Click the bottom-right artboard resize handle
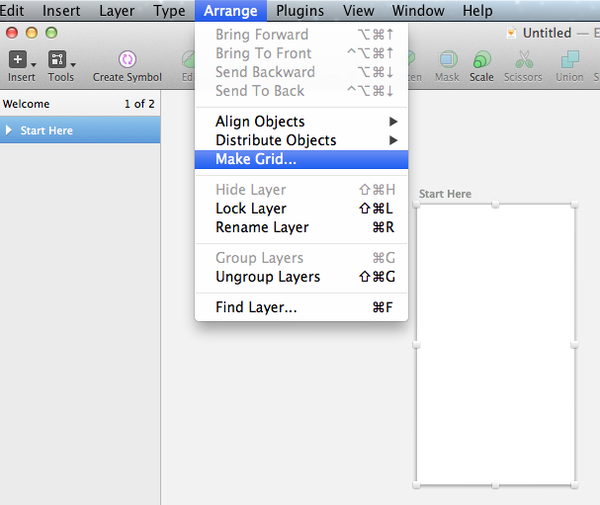600x505 pixels. tap(574, 485)
